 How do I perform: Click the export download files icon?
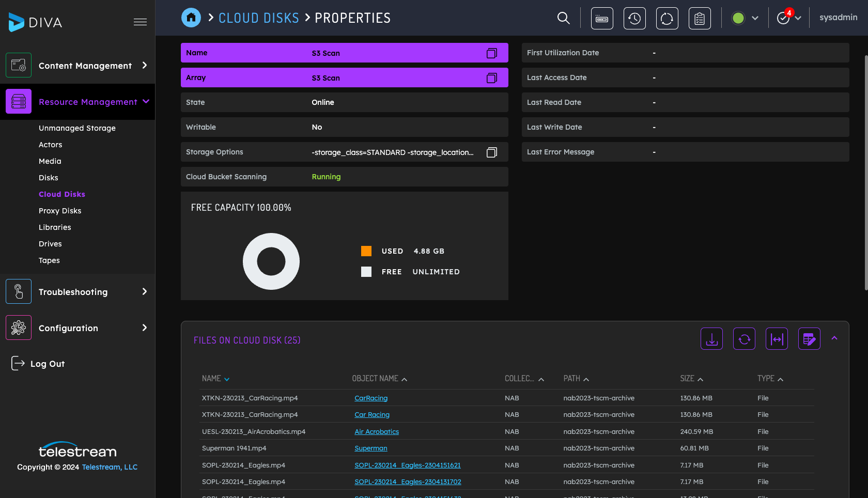pyautogui.click(x=711, y=339)
